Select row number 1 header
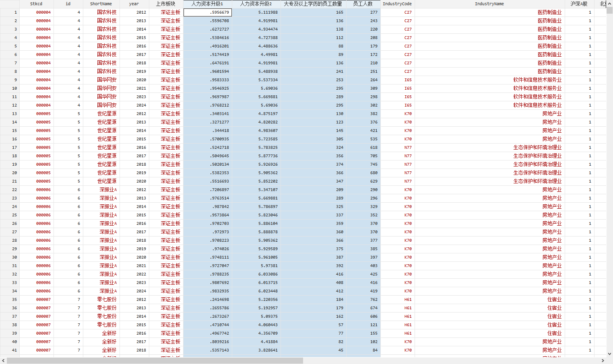Screen dimensions: 613x364 pyautogui.click(x=10, y=12)
